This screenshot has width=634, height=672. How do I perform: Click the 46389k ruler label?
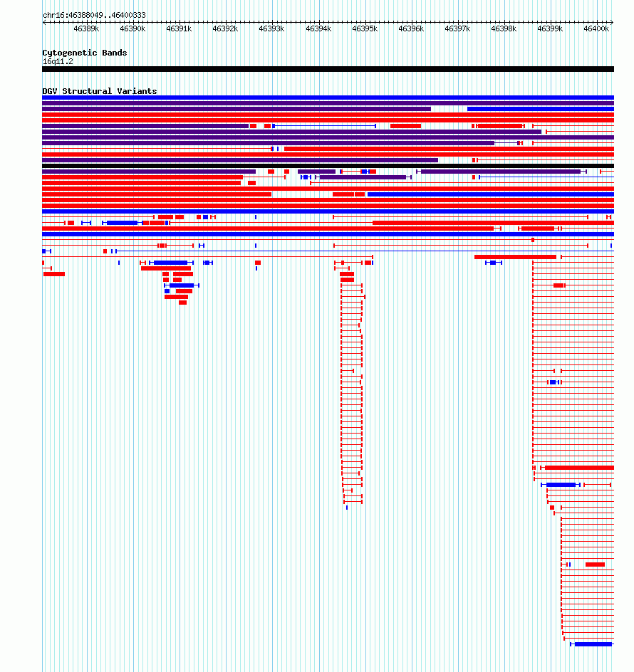86,28
